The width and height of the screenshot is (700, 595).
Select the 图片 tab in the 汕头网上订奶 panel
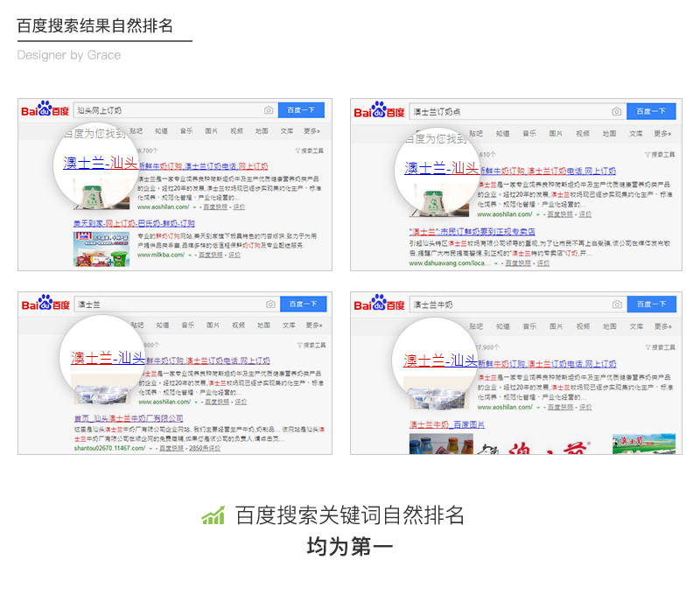pos(211,130)
